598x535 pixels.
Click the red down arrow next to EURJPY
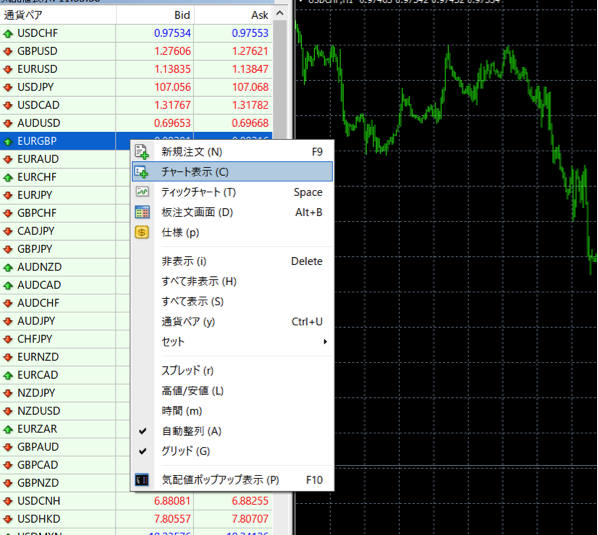click(8, 195)
